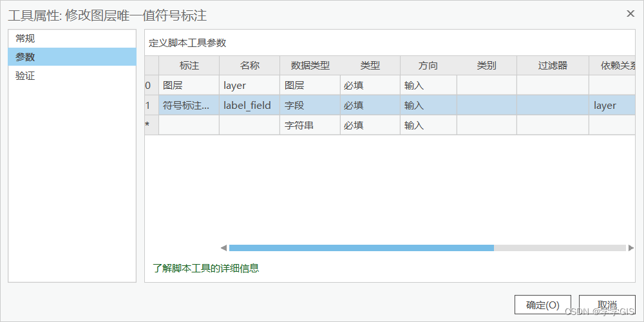
Task: Click the empty category cell in row 0
Action: tap(487, 86)
